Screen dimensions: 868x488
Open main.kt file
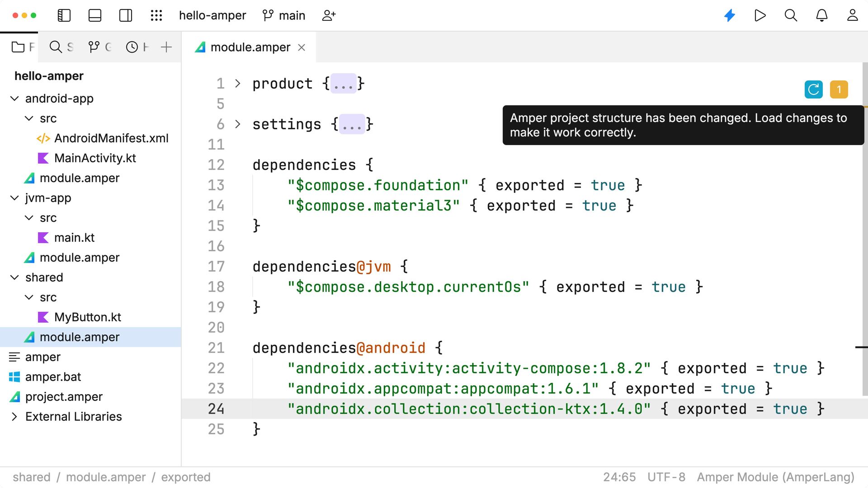[x=74, y=238]
